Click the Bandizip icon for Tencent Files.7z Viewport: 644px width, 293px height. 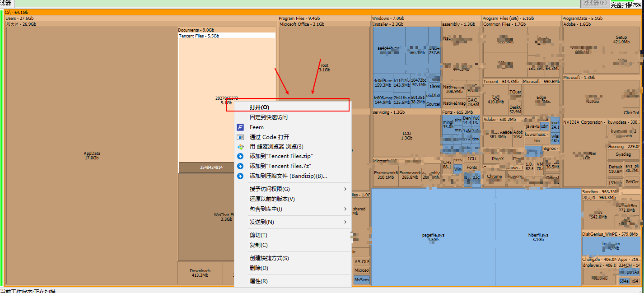tap(240, 166)
